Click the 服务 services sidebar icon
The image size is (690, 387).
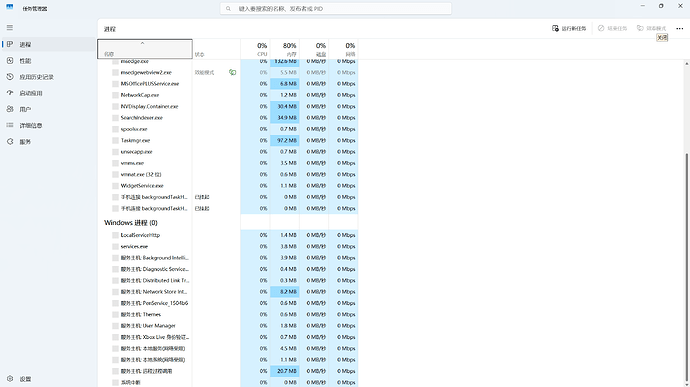[x=10, y=141]
